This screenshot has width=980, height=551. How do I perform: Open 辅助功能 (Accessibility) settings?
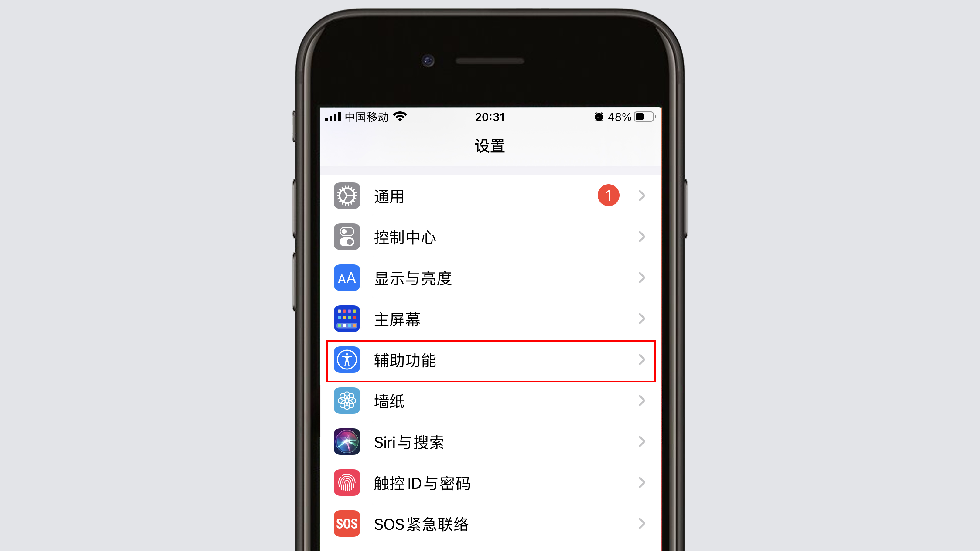(x=489, y=360)
